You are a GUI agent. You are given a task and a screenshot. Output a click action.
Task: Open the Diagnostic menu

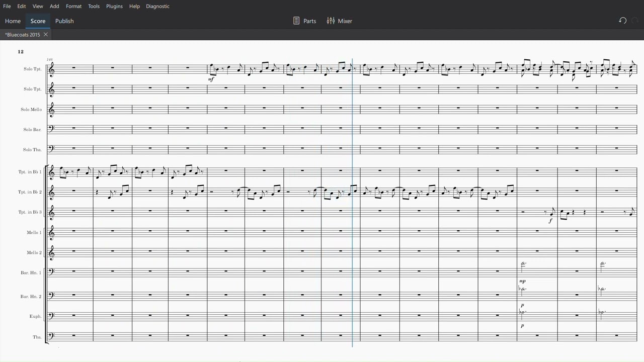[157, 6]
